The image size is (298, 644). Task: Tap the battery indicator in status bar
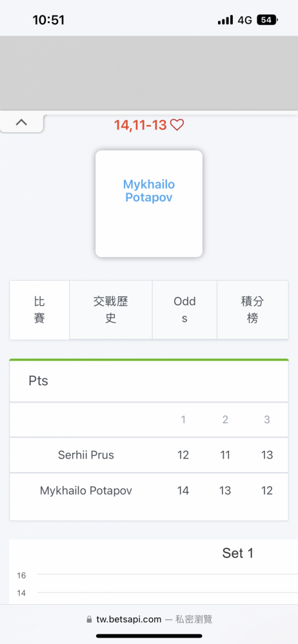[267, 20]
